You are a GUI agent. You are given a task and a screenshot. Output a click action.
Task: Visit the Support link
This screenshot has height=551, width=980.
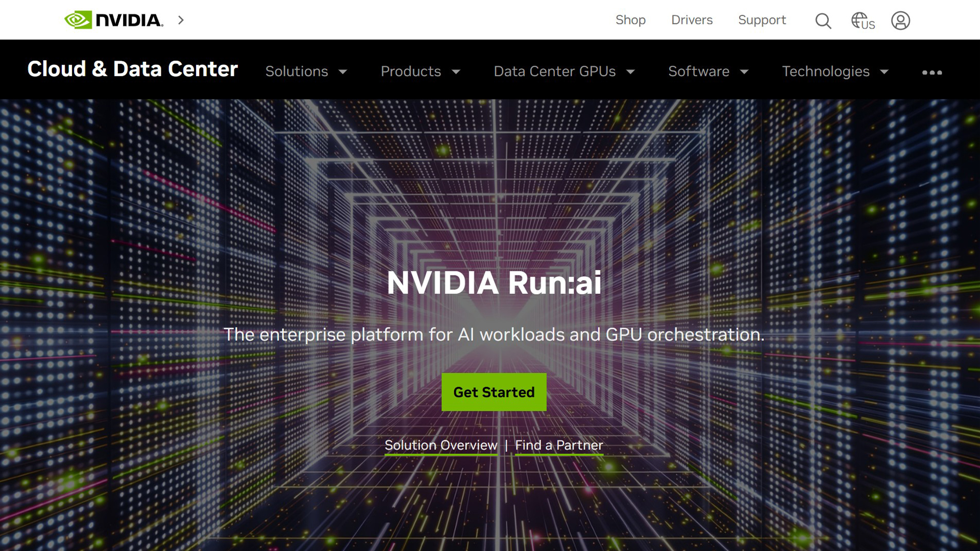pyautogui.click(x=762, y=20)
